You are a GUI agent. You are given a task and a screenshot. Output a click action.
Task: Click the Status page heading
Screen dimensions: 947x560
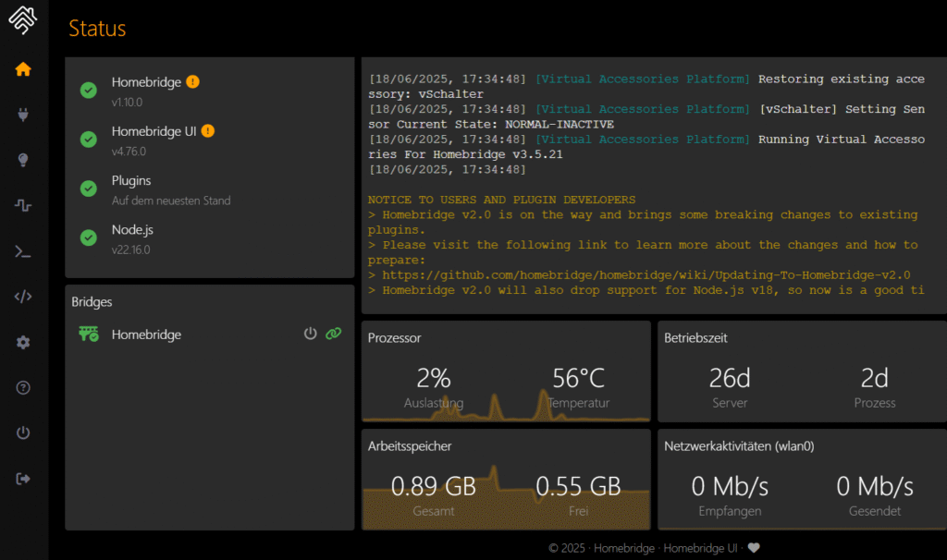tap(97, 29)
